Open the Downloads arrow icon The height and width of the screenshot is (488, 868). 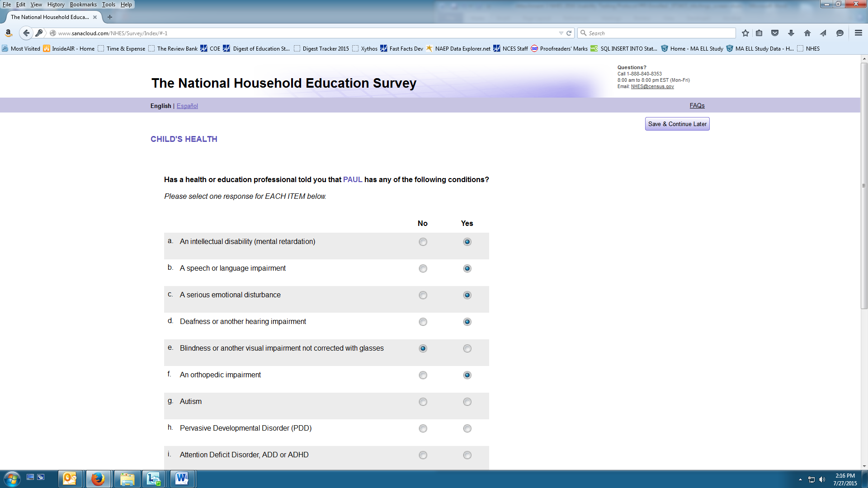click(x=791, y=33)
